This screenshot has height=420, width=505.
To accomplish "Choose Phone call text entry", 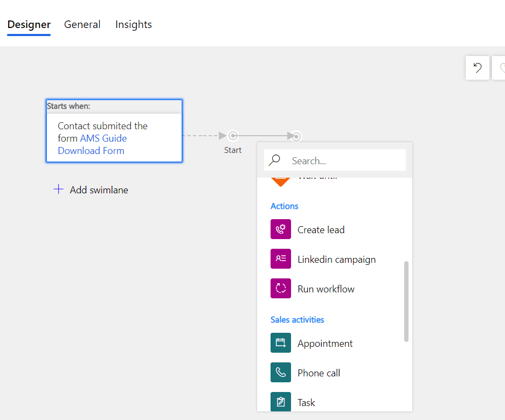I will pyautogui.click(x=319, y=373).
